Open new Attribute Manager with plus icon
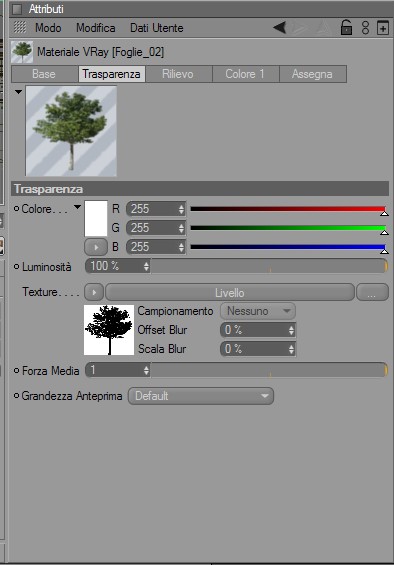 pos(383,28)
